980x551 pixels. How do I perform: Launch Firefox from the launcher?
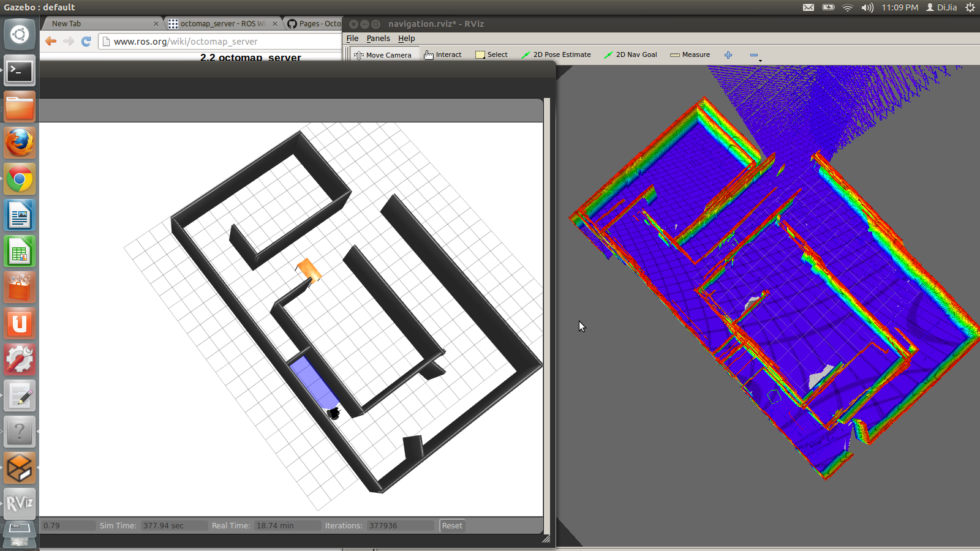(x=20, y=143)
